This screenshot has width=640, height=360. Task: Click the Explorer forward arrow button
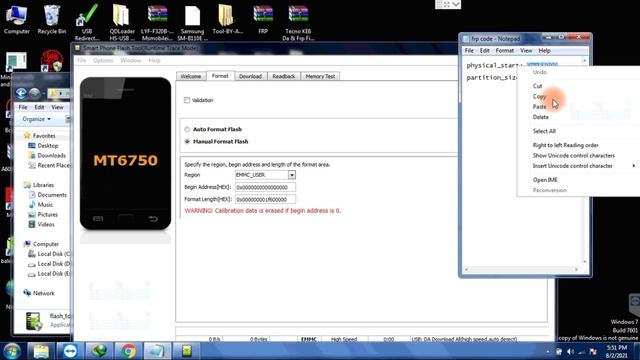(34, 93)
